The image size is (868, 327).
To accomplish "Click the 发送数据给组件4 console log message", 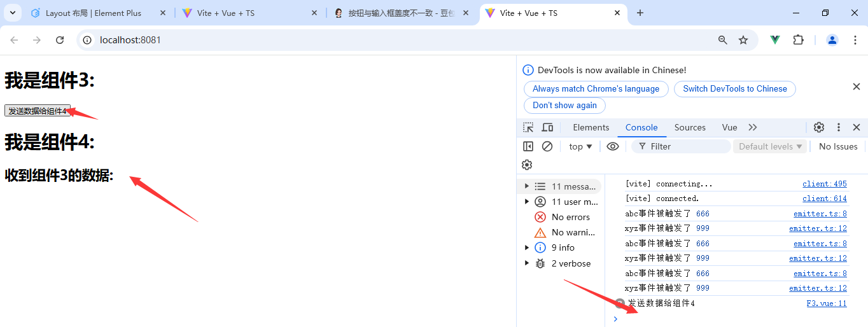I will (x=661, y=303).
